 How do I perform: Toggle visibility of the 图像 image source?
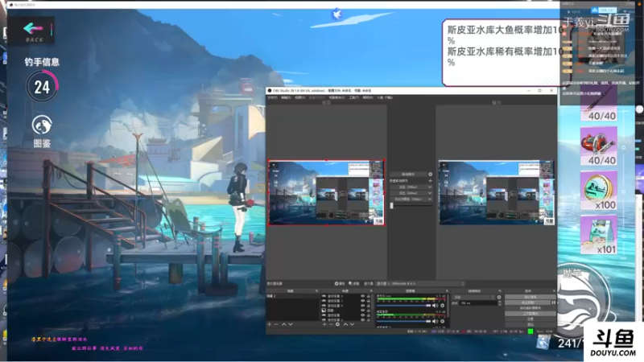pyautogui.click(x=363, y=311)
